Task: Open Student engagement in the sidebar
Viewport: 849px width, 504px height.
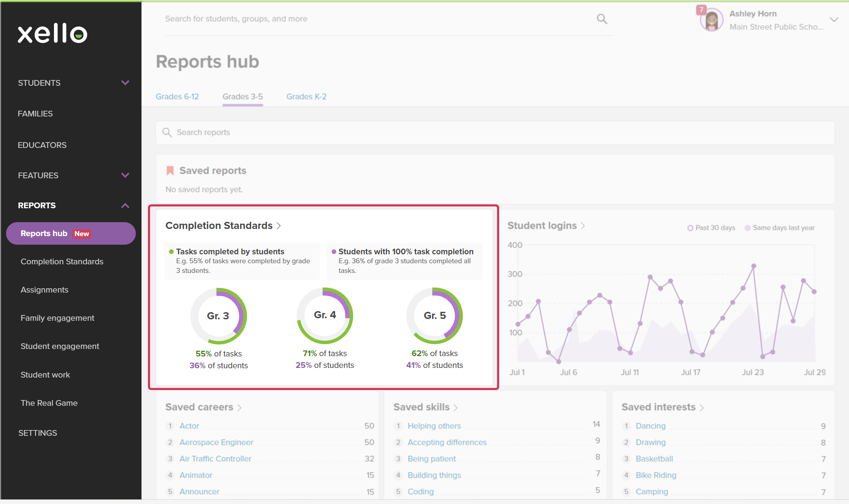Action: click(60, 346)
